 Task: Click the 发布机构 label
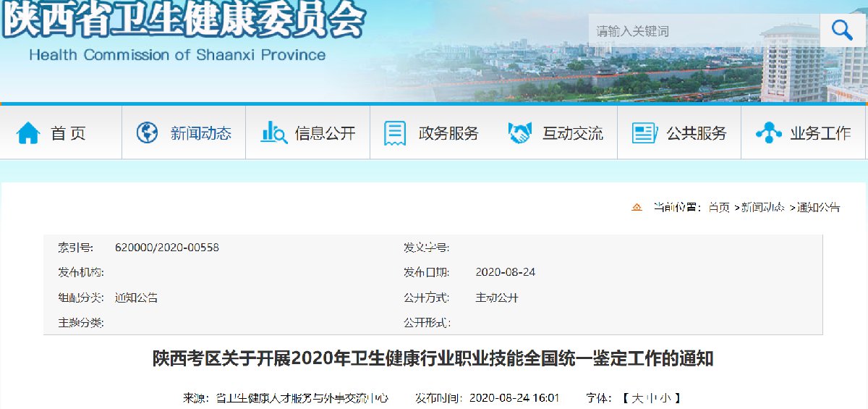[x=81, y=273]
